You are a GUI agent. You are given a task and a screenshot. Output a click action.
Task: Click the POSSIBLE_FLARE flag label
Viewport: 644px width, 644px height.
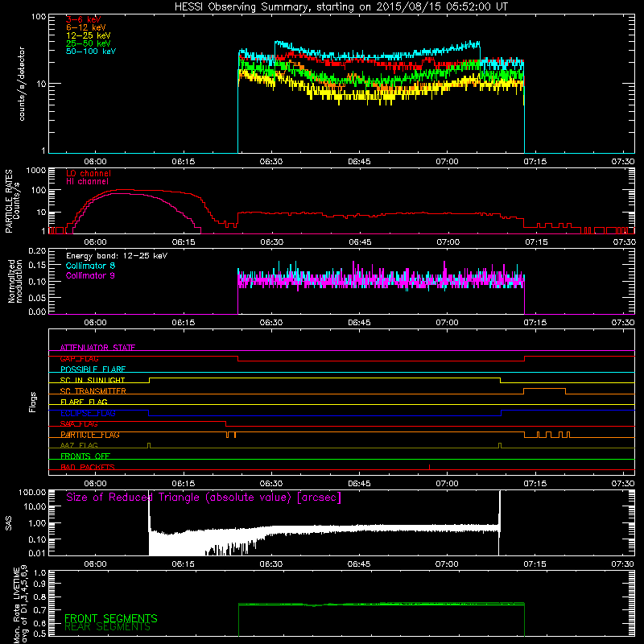click(93, 369)
